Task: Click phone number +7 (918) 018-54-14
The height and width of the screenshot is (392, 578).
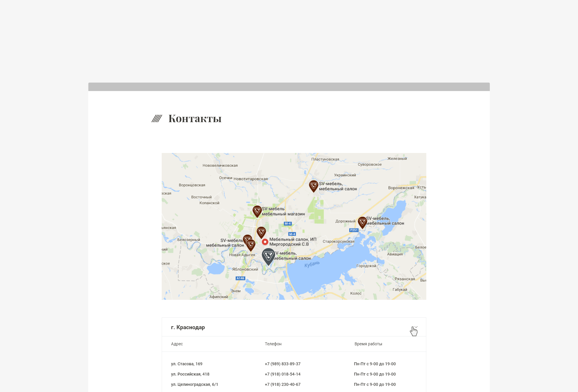Action: 283,374
